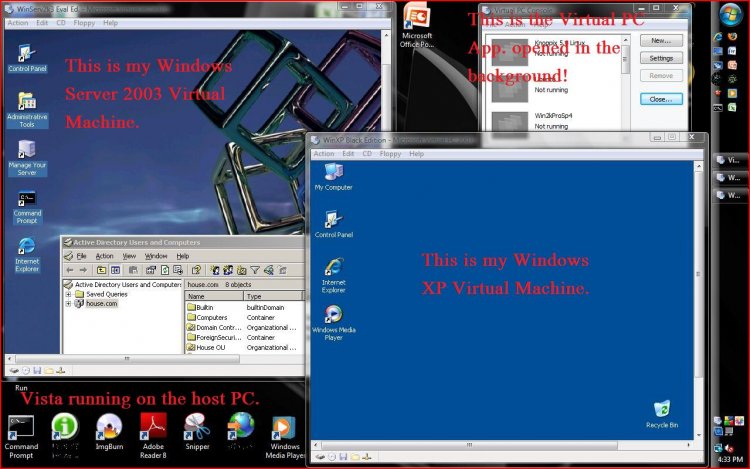This screenshot has width=750, height=469.
Task: Open View menu in Active Directory window
Action: (129, 256)
